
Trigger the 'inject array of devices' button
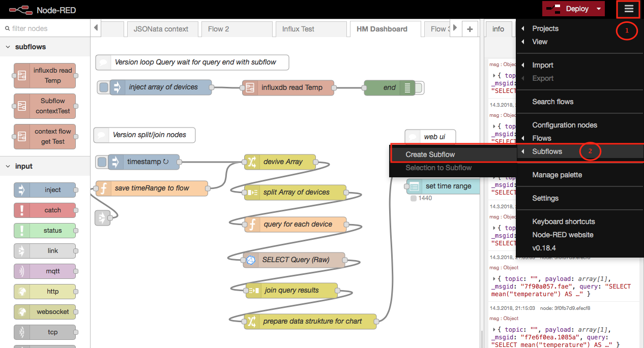tap(103, 87)
